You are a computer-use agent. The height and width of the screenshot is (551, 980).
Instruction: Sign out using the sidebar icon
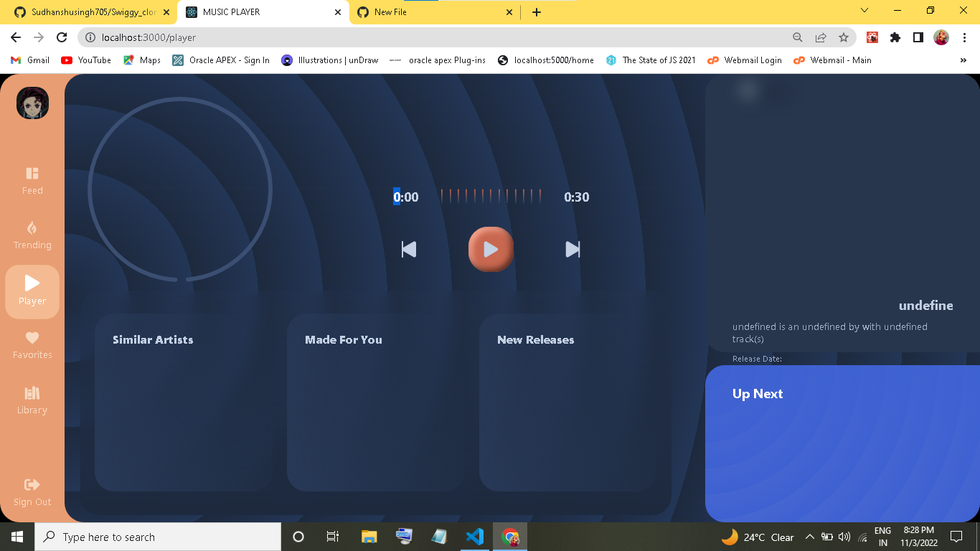pyautogui.click(x=32, y=491)
